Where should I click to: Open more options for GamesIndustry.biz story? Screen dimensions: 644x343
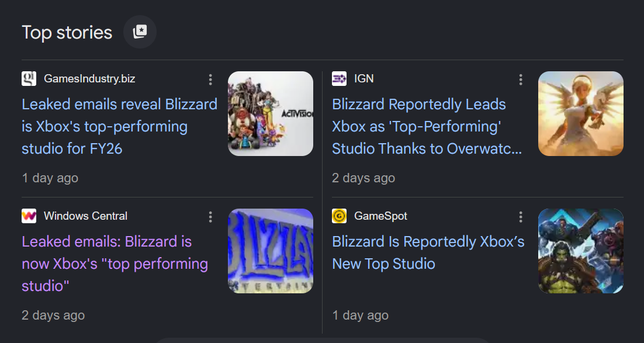[210, 79]
